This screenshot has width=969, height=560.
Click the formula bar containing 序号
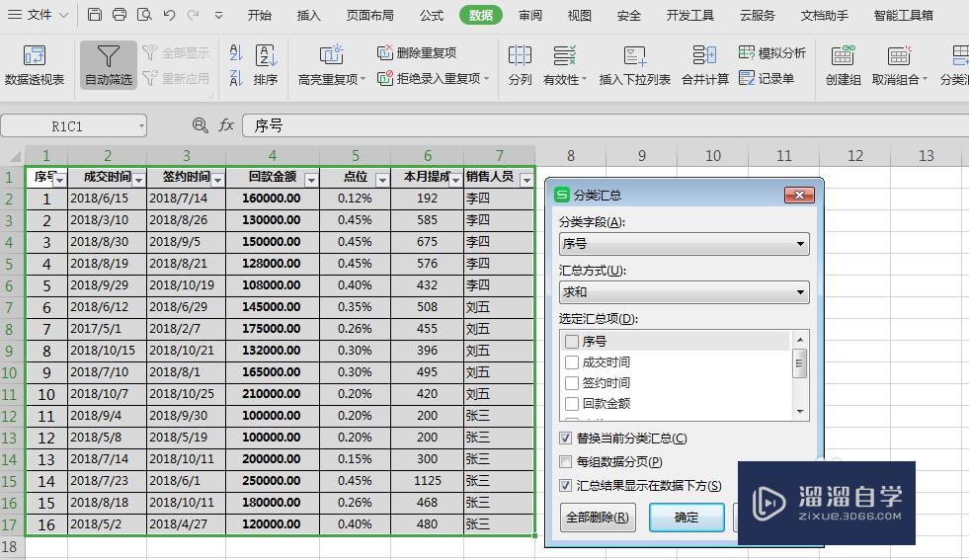[605, 125]
